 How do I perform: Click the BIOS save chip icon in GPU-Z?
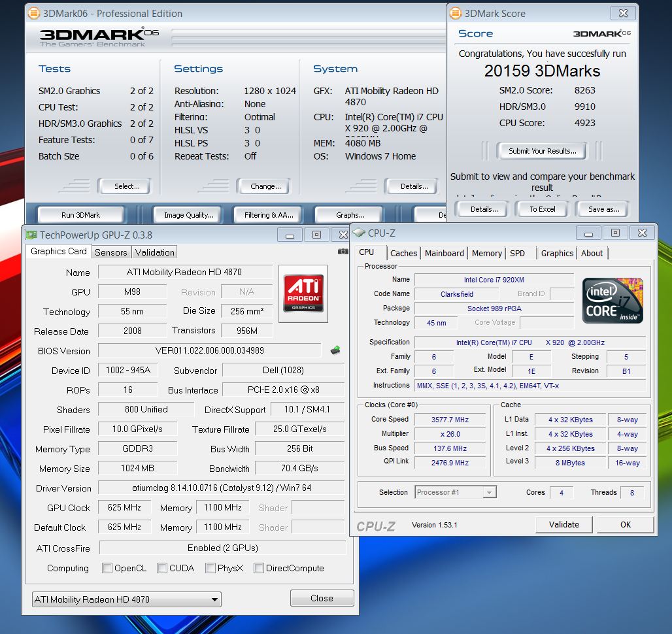(335, 350)
